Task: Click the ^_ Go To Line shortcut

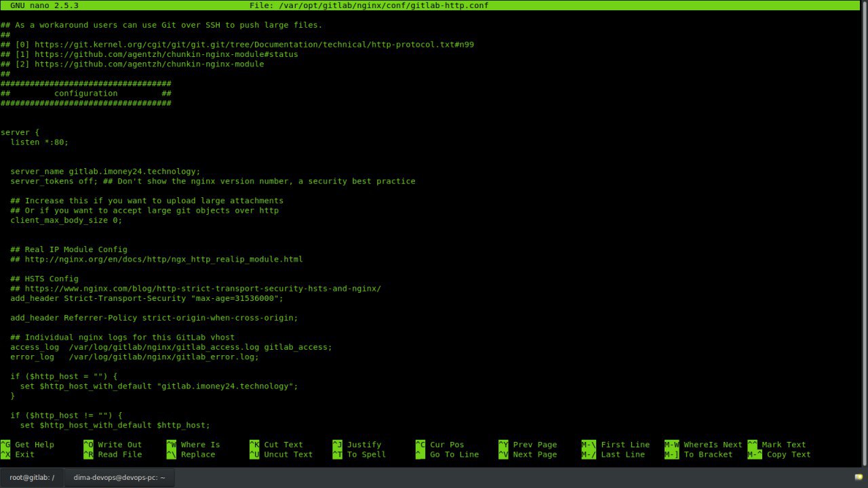Action: (447, 455)
